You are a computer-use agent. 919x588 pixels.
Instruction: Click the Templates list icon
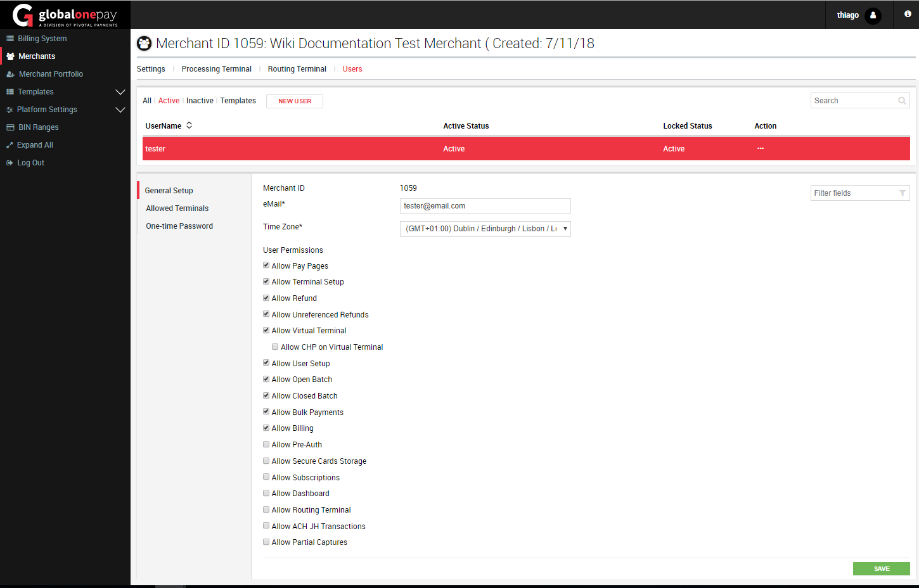10,92
